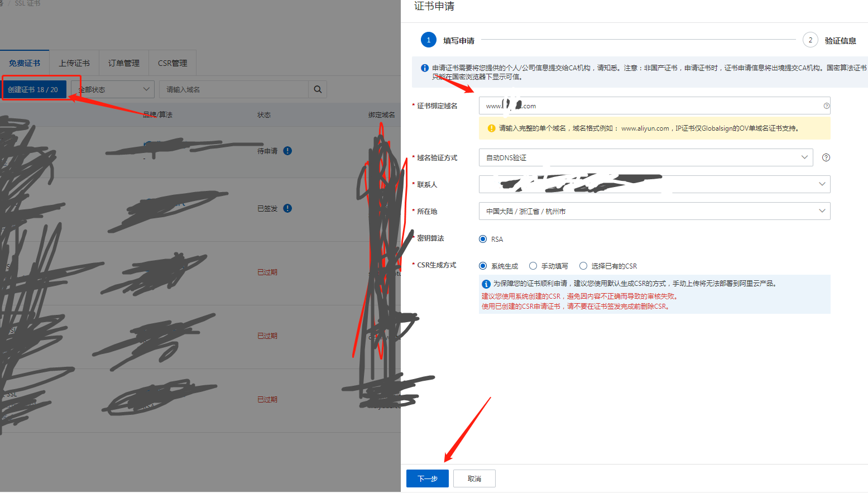The image size is (868, 493).
Task: Click the info icon in the CSR notice box
Action: click(485, 284)
